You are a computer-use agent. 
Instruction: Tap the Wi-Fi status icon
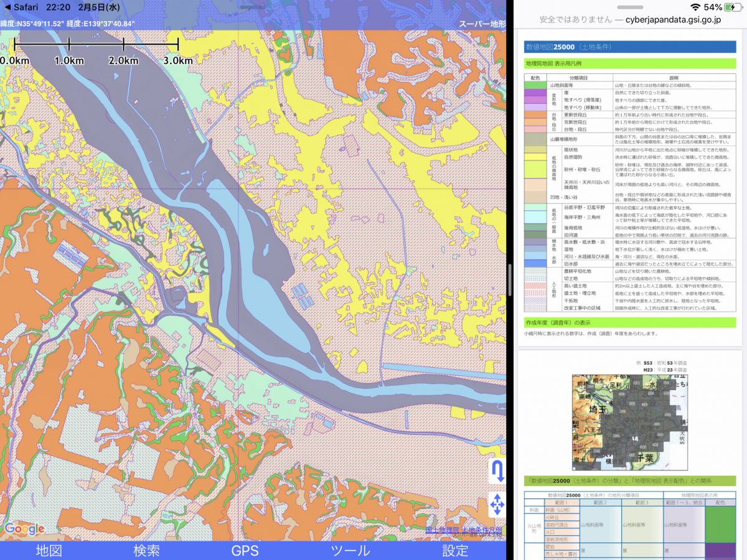click(x=695, y=7)
